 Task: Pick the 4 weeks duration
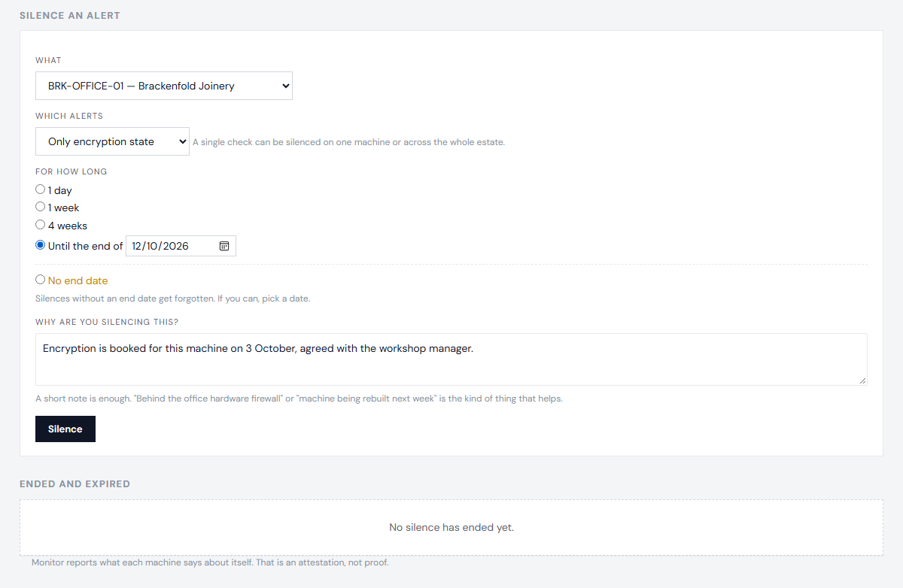point(41,225)
